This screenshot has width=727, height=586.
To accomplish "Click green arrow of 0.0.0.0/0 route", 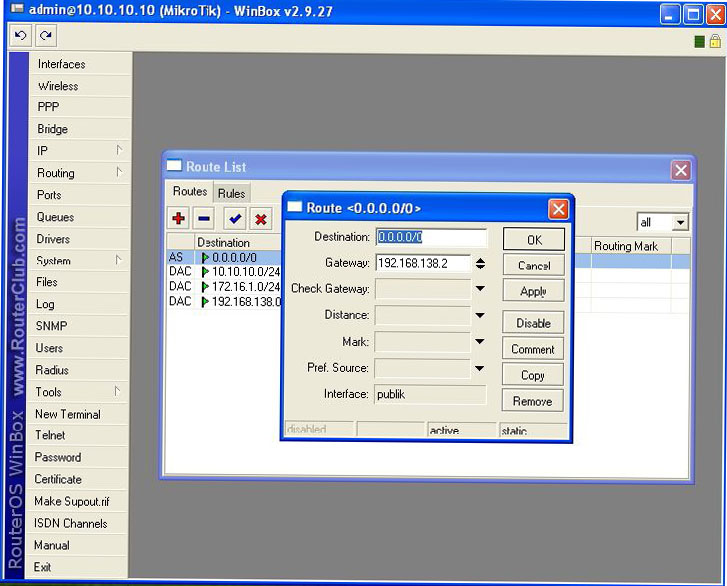I will [205, 257].
